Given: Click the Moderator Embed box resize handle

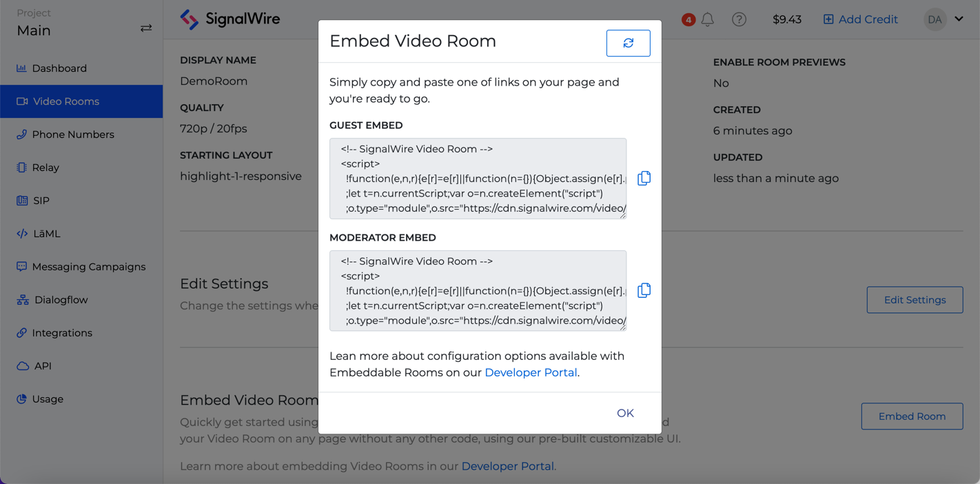Looking at the screenshot, I should (x=622, y=327).
